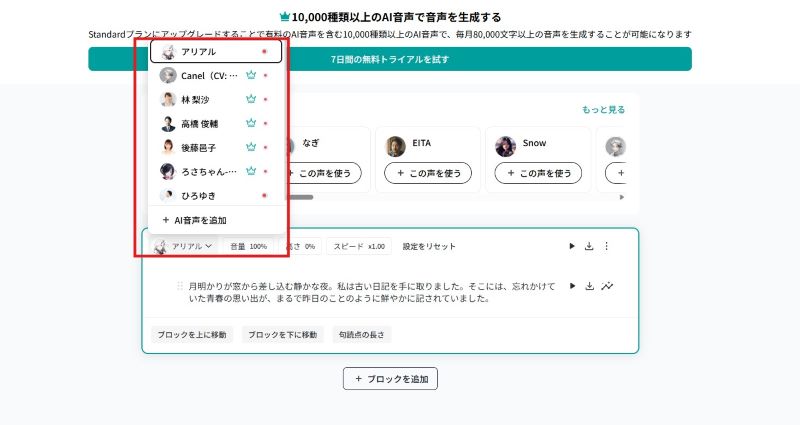The width and height of the screenshot is (800, 425).
Task: Click the drag handle left of the sentence
Action: point(180,286)
